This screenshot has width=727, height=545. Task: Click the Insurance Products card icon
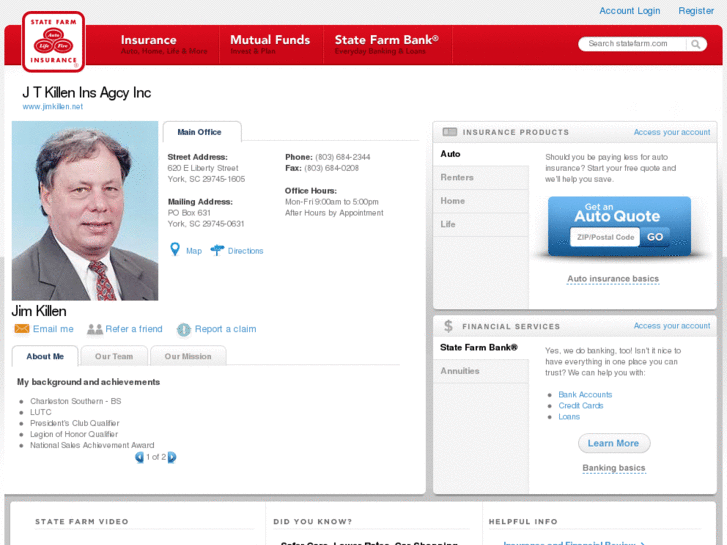tap(449, 132)
